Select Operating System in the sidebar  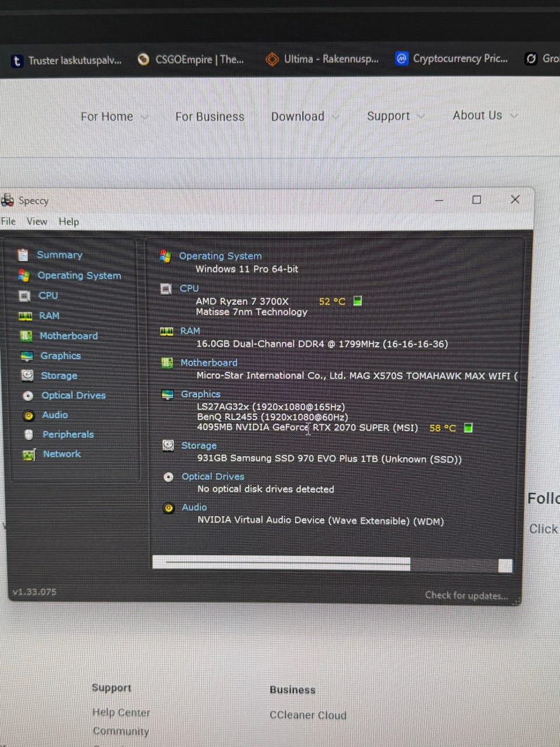tap(79, 275)
